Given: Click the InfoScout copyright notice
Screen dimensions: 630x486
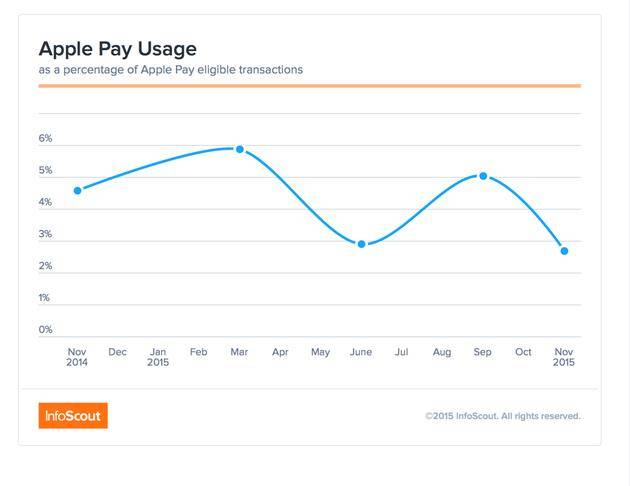Looking at the screenshot, I should [502, 416].
